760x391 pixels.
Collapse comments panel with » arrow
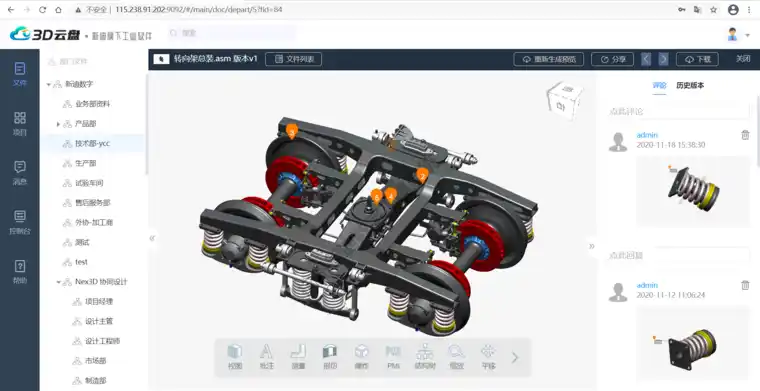click(592, 246)
